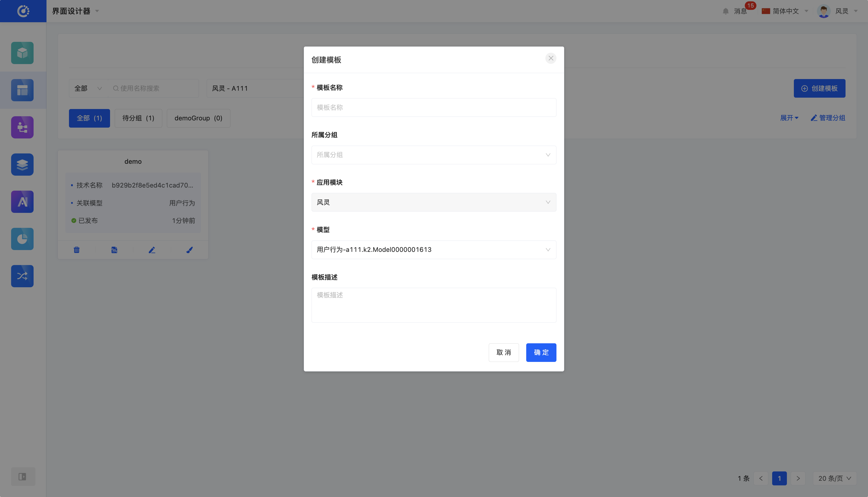Open the shuffle arrows integration sidebar icon

click(x=22, y=276)
